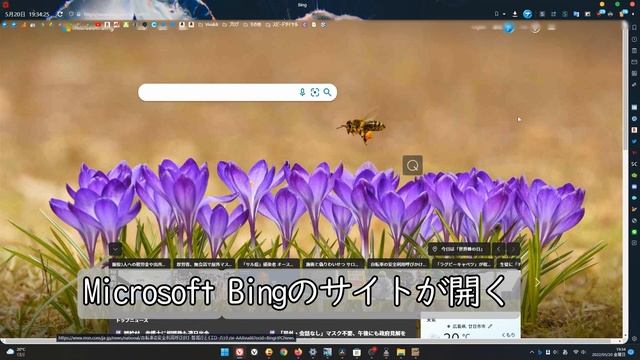Click the red record indicator icon
This screenshot has width=640, height=360.
pyautogui.click(x=5, y=4)
